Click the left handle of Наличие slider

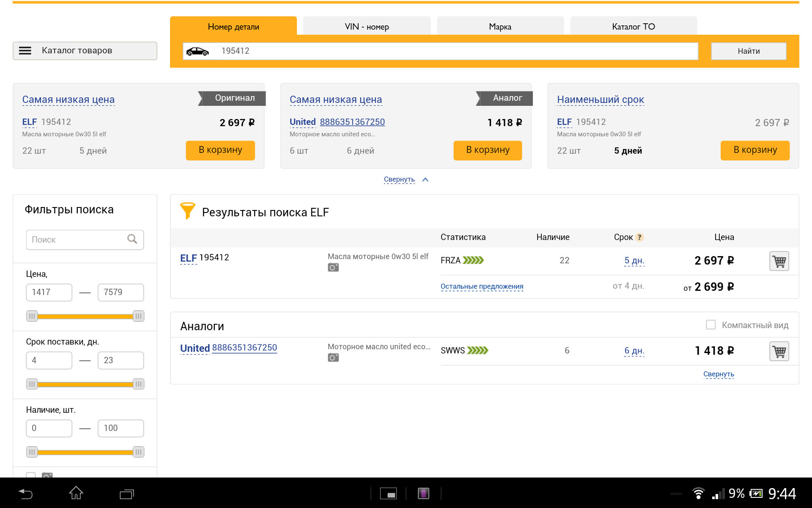pyautogui.click(x=32, y=452)
